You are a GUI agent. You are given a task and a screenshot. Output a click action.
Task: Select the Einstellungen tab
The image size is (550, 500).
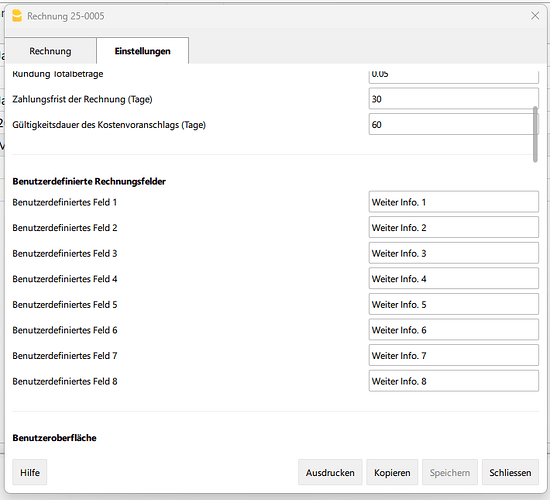tap(142, 51)
